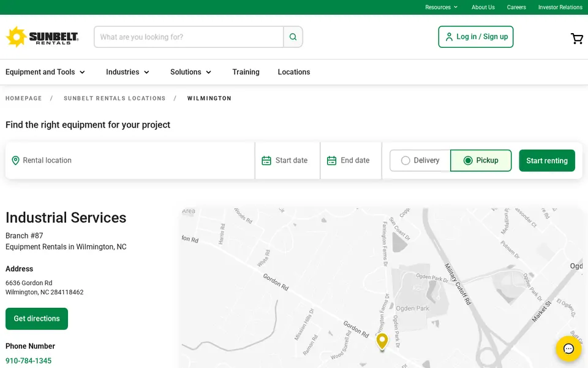Go to Homepage breadcrumb

pyautogui.click(x=24, y=98)
